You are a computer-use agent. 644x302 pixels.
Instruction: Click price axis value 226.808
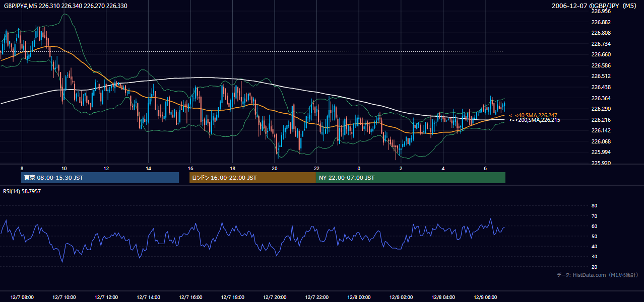click(601, 33)
